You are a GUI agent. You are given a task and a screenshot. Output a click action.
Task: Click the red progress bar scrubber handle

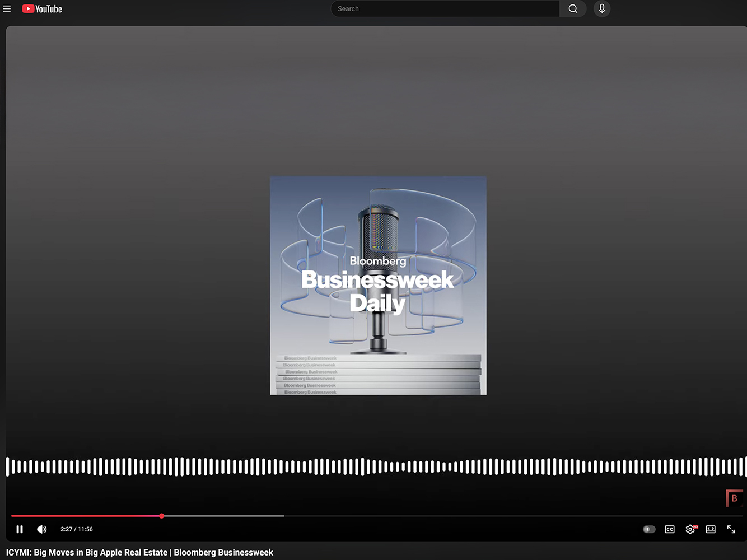coord(161,516)
